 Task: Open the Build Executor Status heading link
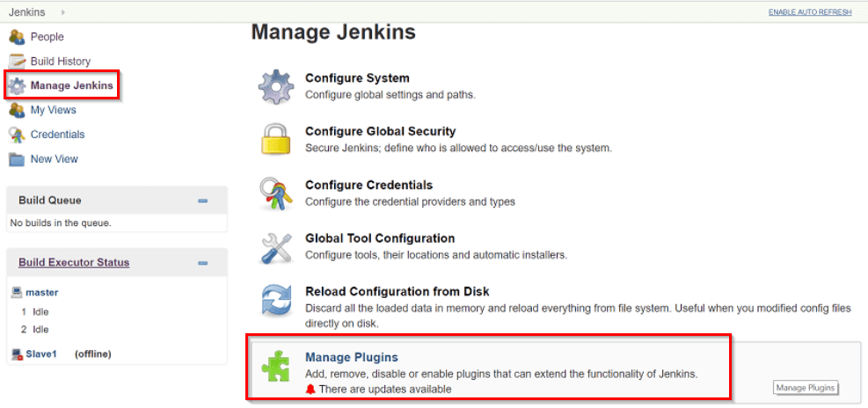[74, 262]
